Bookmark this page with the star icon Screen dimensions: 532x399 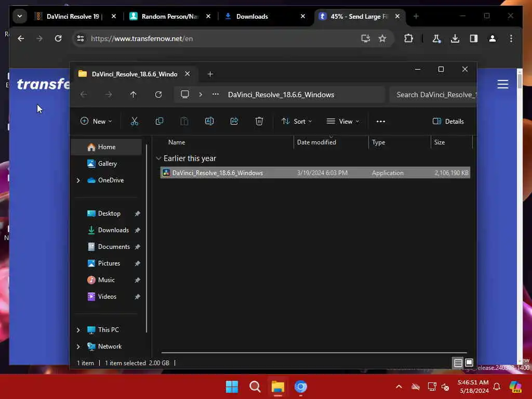382,38
